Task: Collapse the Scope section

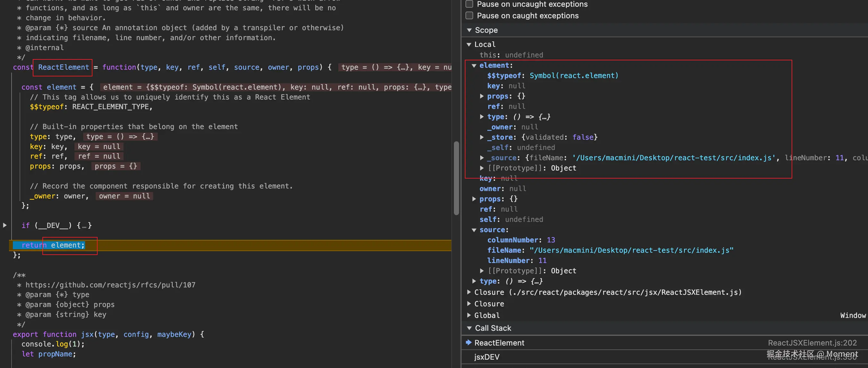Action: [469, 30]
